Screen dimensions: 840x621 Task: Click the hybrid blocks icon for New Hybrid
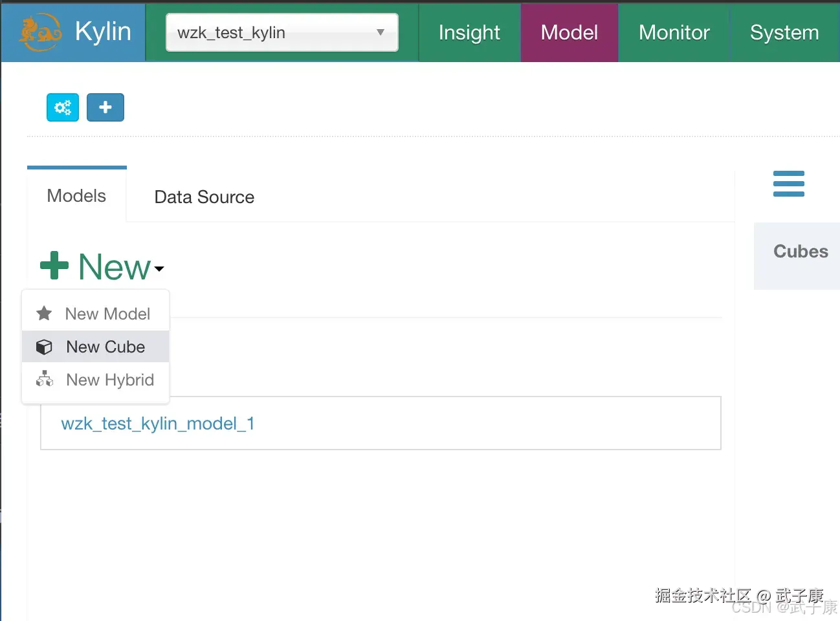(44, 380)
